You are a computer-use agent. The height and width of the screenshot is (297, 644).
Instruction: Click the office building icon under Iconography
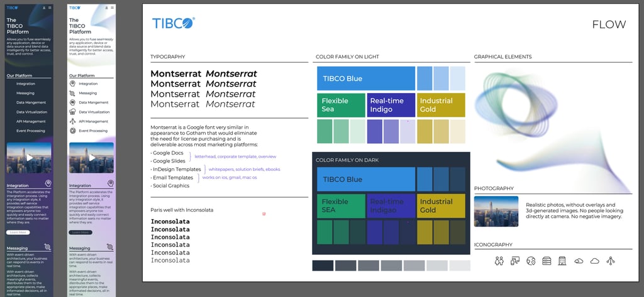(562, 261)
